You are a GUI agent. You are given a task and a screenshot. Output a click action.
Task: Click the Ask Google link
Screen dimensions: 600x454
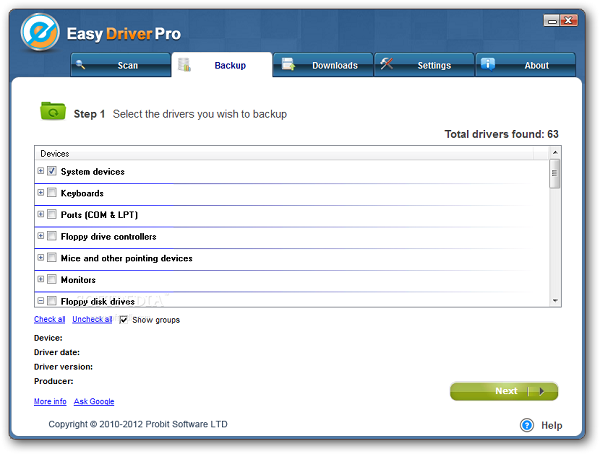coord(94,401)
